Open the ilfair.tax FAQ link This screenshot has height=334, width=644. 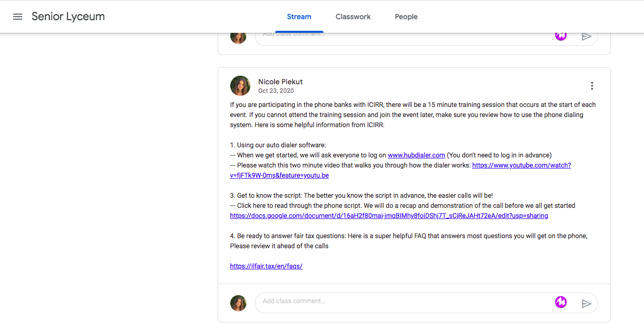pyautogui.click(x=266, y=266)
